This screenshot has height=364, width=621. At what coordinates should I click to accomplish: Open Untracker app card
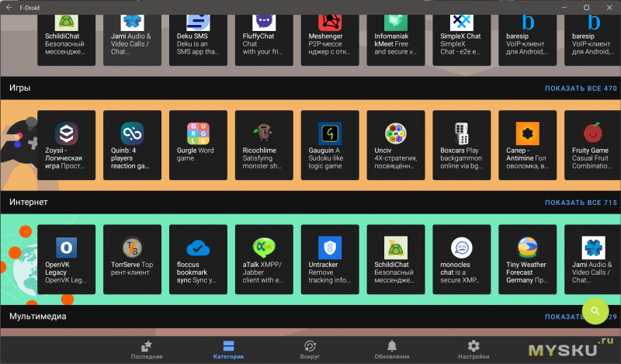coord(330,259)
